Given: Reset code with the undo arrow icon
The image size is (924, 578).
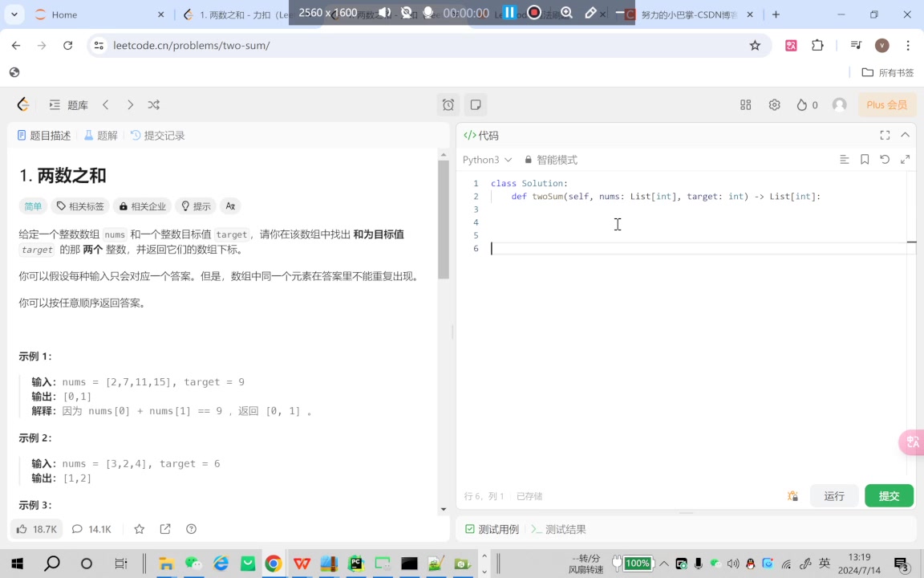Looking at the screenshot, I should 885,160.
